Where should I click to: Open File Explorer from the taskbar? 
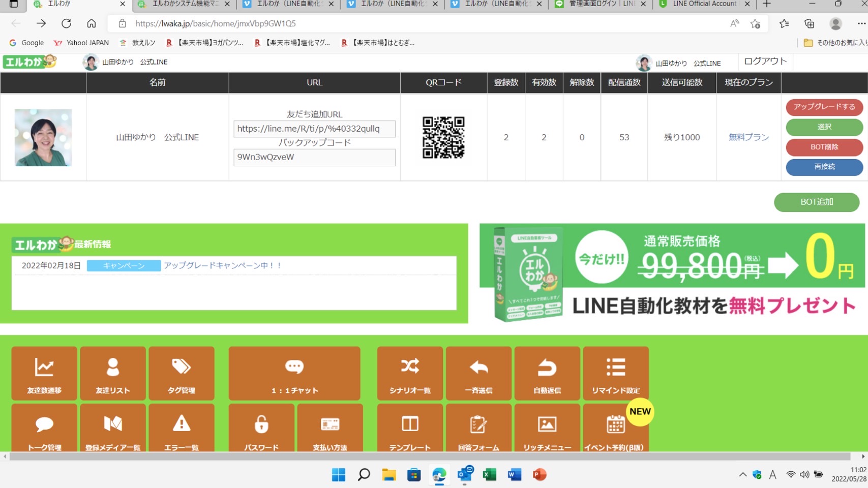(x=389, y=475)
